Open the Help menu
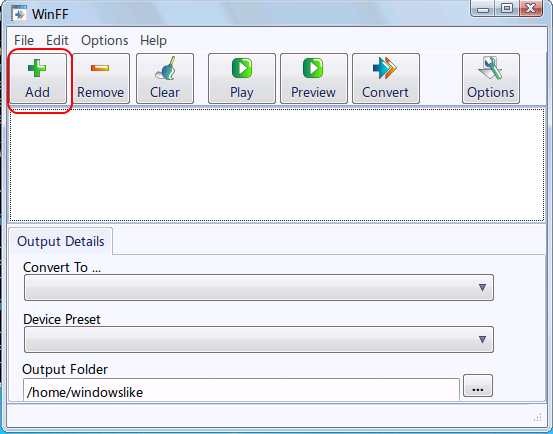553x434 pixels. coord(153,41)
